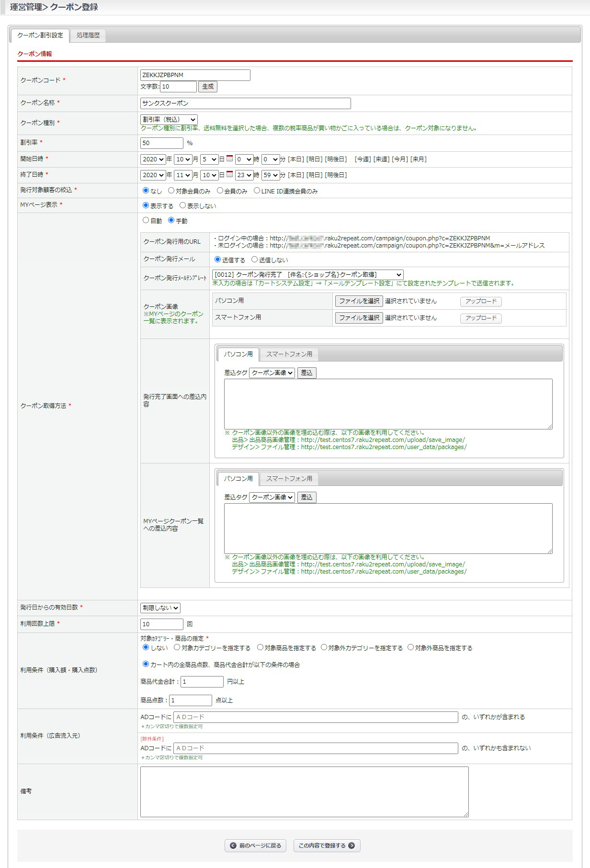Screen dimensions: 590x868
Task: Click the first ADコード inclusion field
Action: [316, 717]
